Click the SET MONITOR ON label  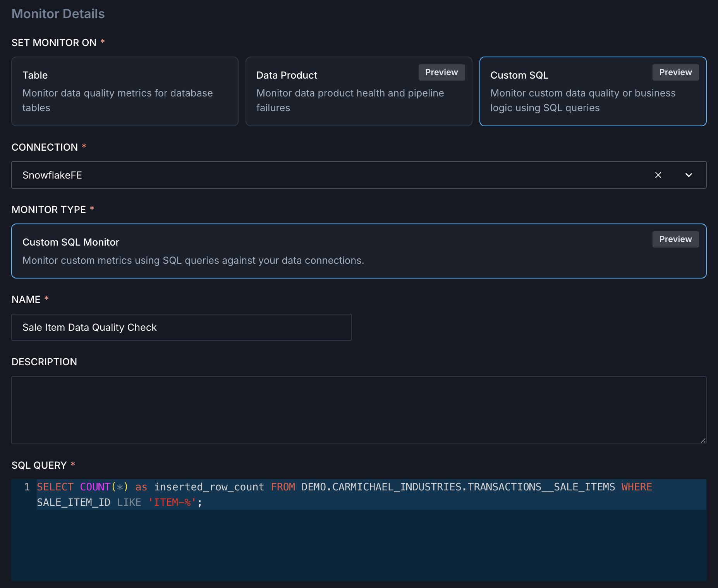click(x=54, y=43)
